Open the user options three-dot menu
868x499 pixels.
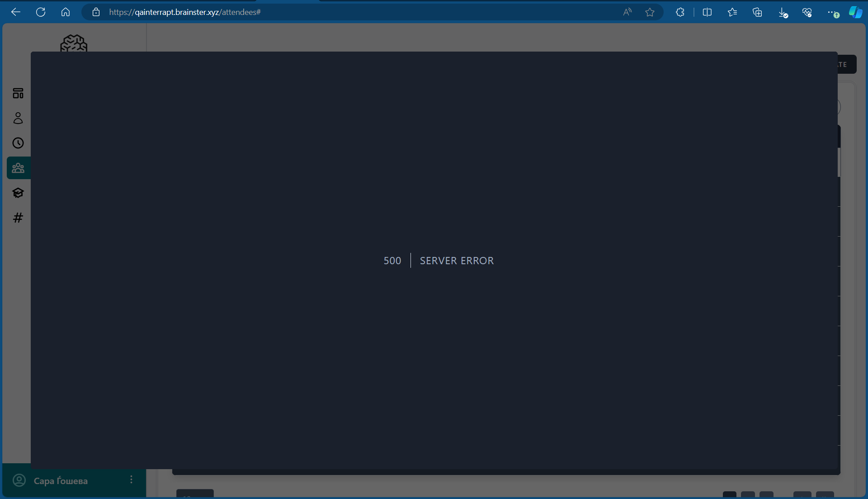[x=131, y=480]
